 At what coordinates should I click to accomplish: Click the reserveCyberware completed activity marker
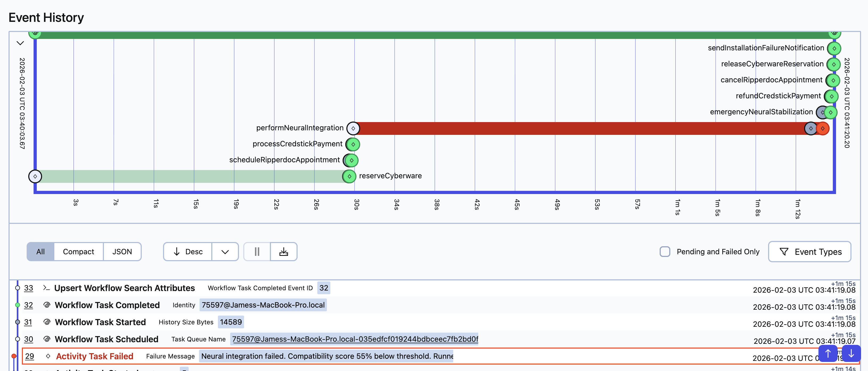pos(349,176)
